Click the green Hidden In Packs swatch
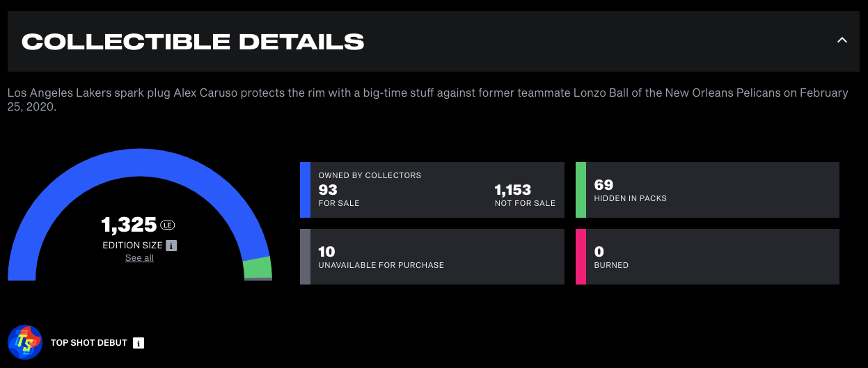The image size is (868, 368). pyautogui.click(x=581, y=190)
